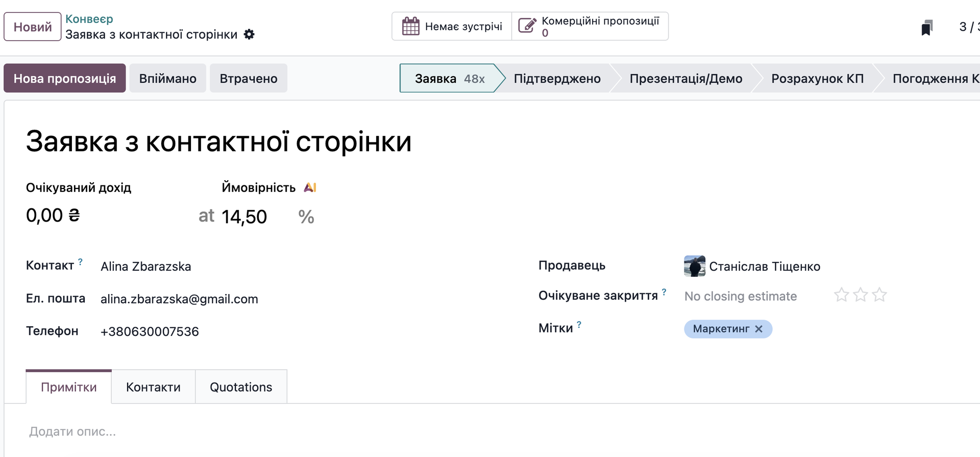Click the AI probability icon
Screen dimensions: 980x457
pos(310,187)
